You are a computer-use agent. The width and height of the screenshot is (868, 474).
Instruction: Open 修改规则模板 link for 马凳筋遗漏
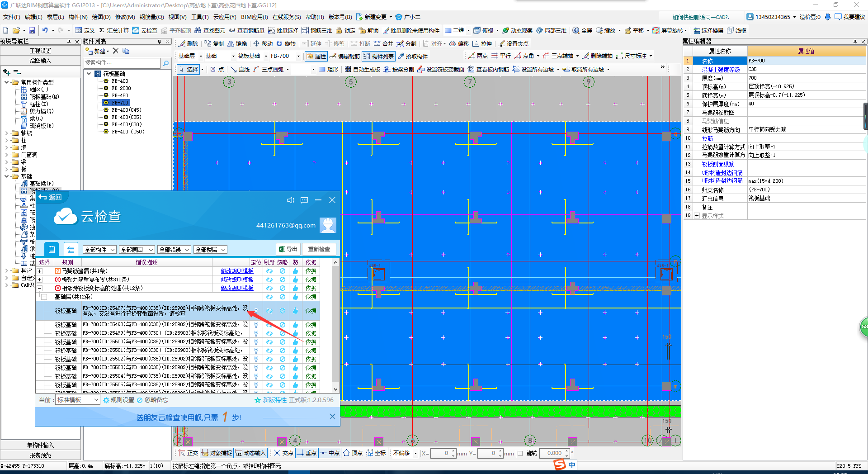[237, 271]
